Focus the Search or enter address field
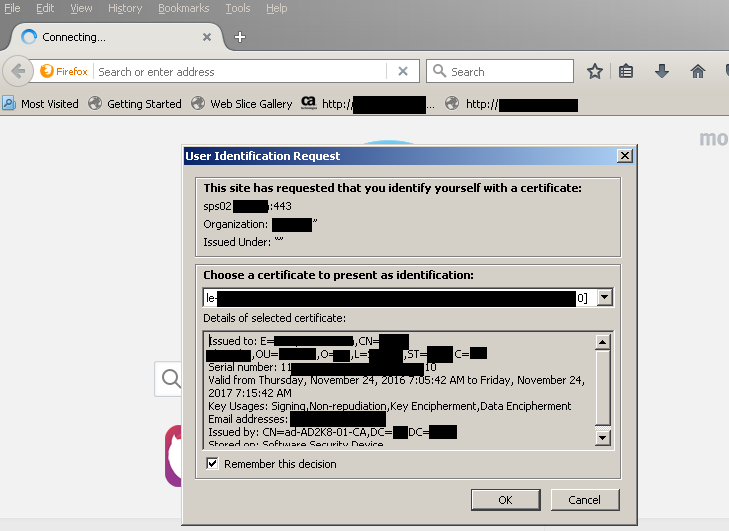729x531 pixels. click(x=241, y=72)
